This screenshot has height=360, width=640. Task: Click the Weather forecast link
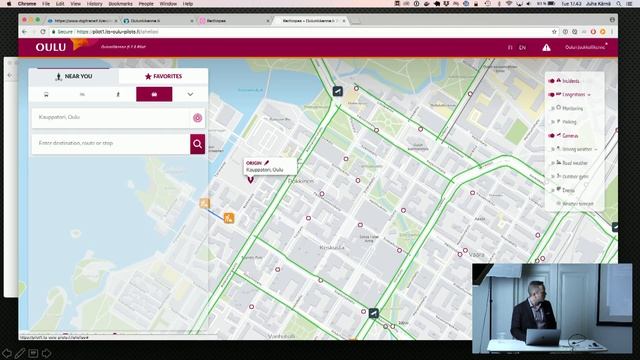pos(578,204)
